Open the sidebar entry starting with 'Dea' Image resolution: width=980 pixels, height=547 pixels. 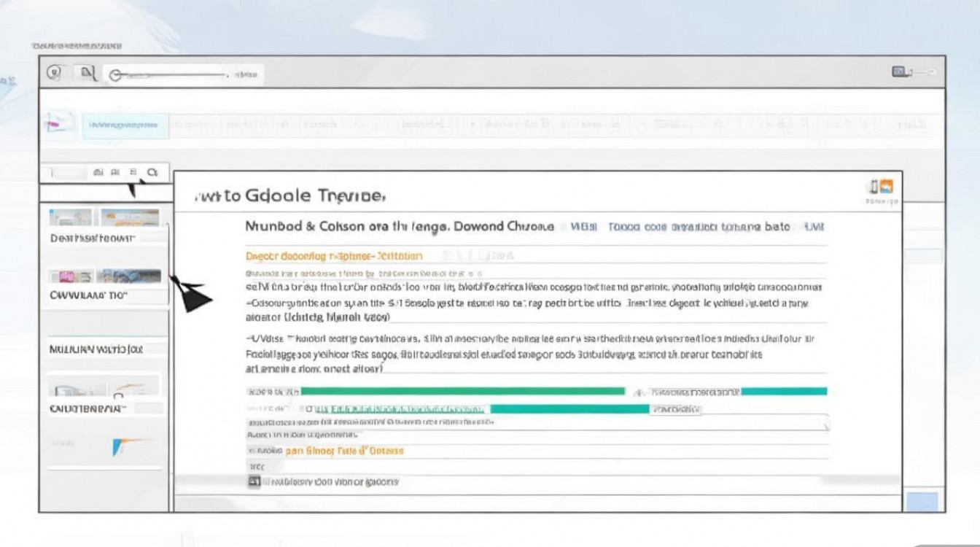coord(93,238)
